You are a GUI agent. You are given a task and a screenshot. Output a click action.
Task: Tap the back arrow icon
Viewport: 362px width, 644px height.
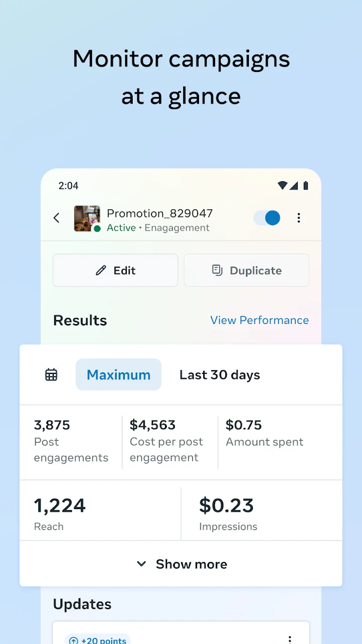[56, 218]
